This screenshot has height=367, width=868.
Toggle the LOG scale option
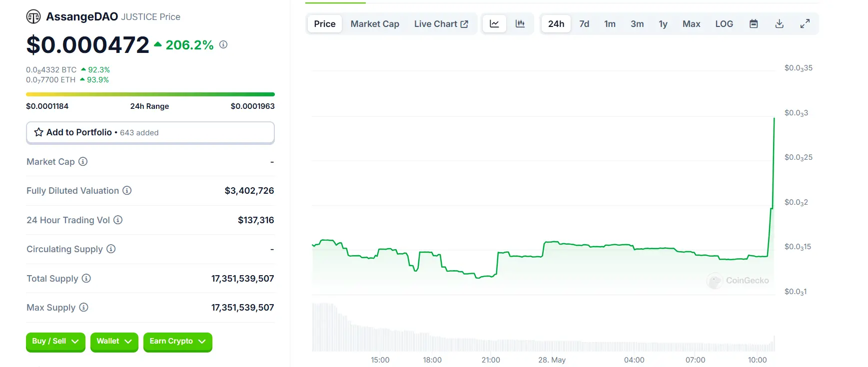pos(724,24)
